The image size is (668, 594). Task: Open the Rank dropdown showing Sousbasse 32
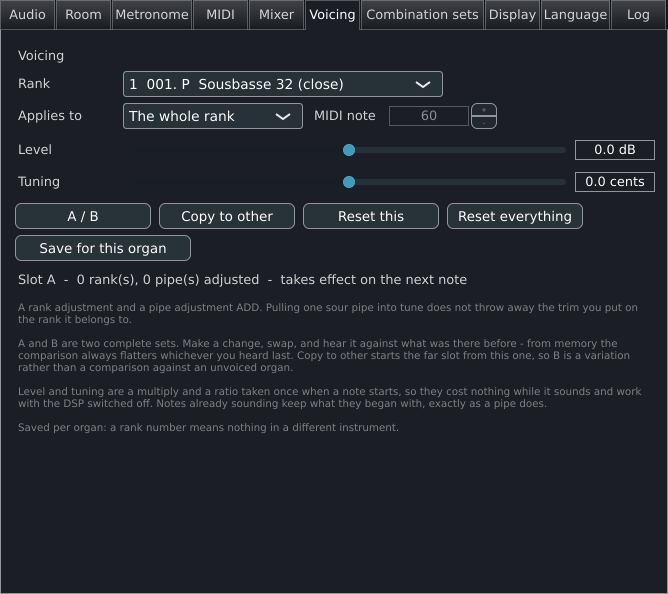coord(283,84)
